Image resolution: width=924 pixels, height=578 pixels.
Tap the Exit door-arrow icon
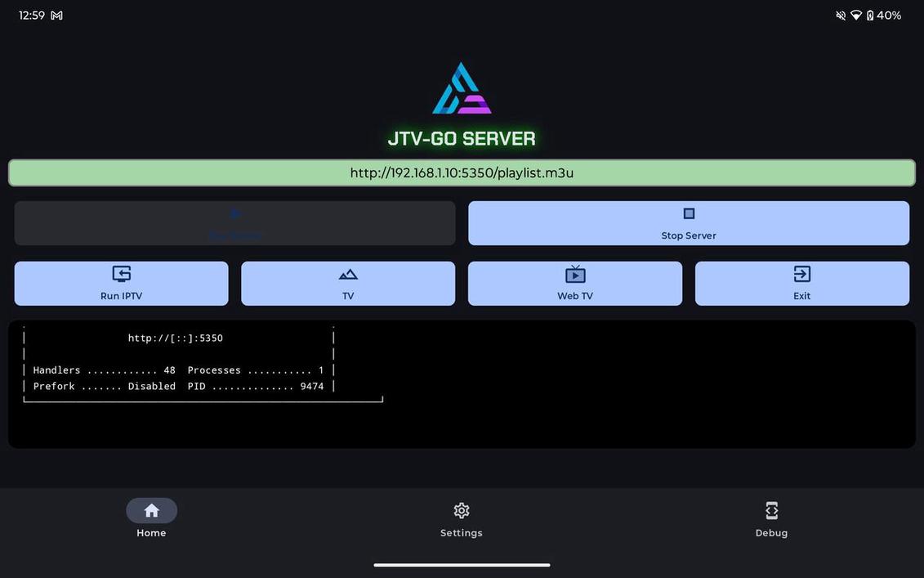point(802,274)
